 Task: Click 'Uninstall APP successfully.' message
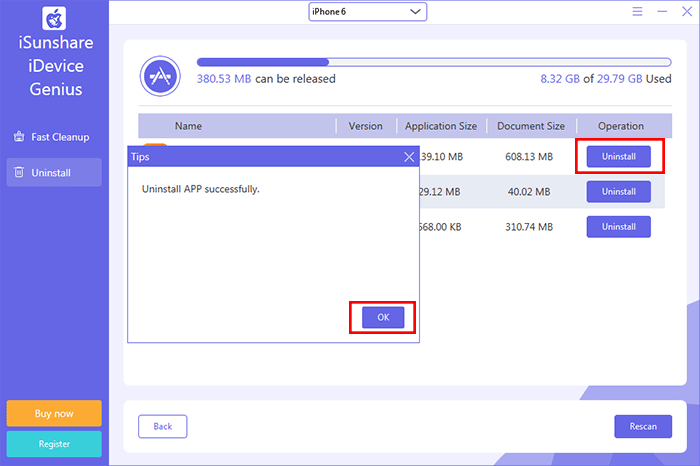pyautogui.click(x=200, y=189)
